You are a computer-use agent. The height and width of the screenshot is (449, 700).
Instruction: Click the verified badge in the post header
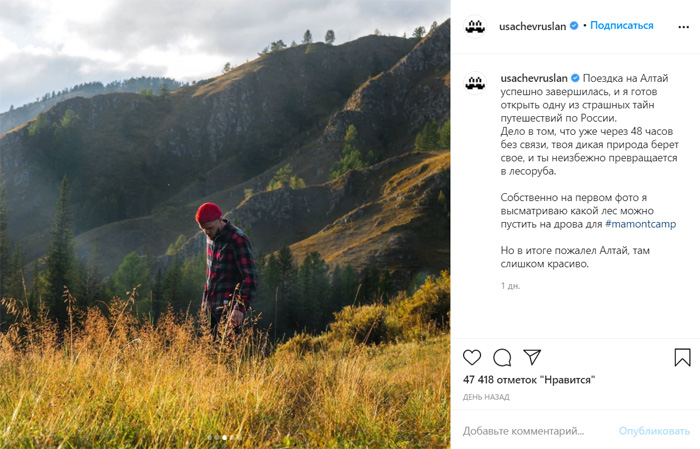[x=574, y=26]
